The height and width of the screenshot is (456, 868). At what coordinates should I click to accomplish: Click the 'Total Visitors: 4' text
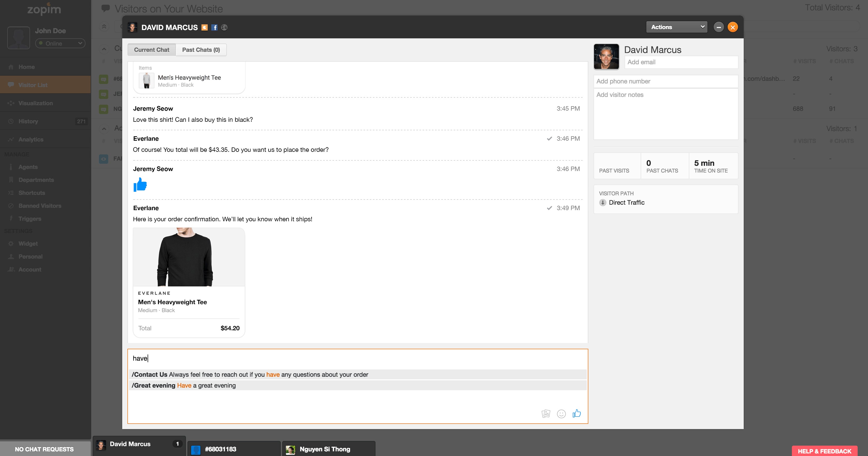tap(832, 8)
